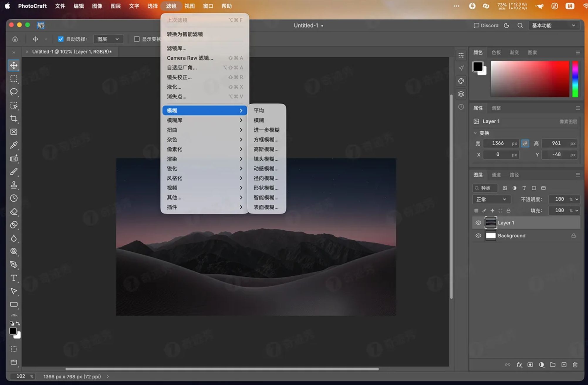The width and height of the screenshot is (588, 385).
Task: Click the create new layer icon
Action: click(x=564, y=364)
